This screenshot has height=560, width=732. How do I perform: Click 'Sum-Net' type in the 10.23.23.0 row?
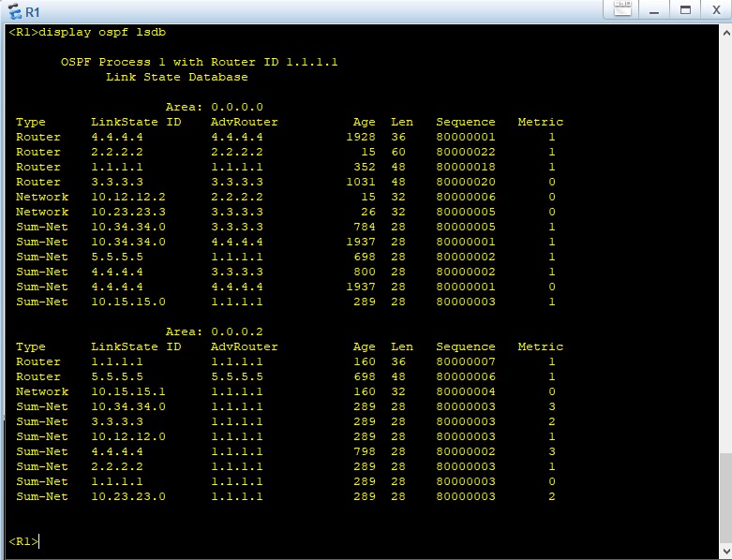(42, 496)
